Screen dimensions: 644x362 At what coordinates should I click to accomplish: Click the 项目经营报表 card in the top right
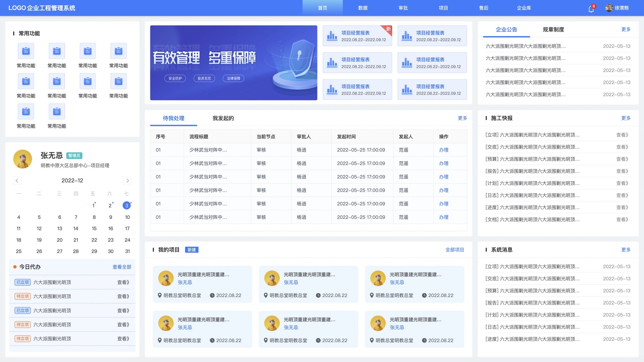432,36
